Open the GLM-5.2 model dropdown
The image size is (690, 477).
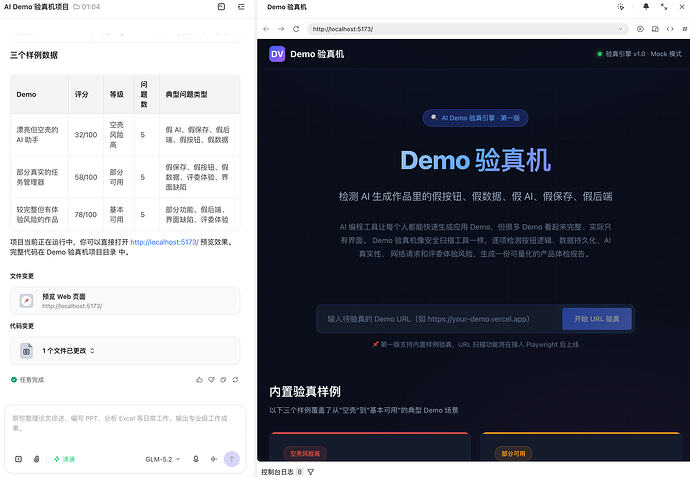(162, 459)
